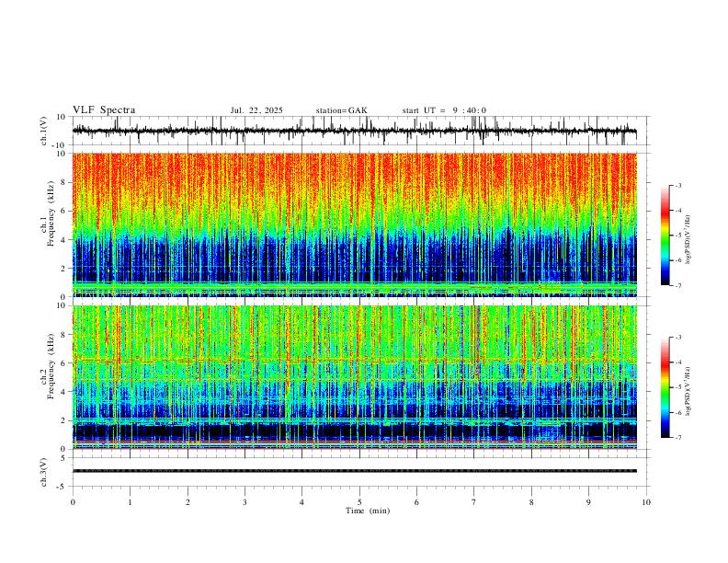Image resolution: width=728 pixels, height=563 pixels.
Task: Click the "6" kHz tick of ch.2 spectrogram
Action: click(64, 363)
